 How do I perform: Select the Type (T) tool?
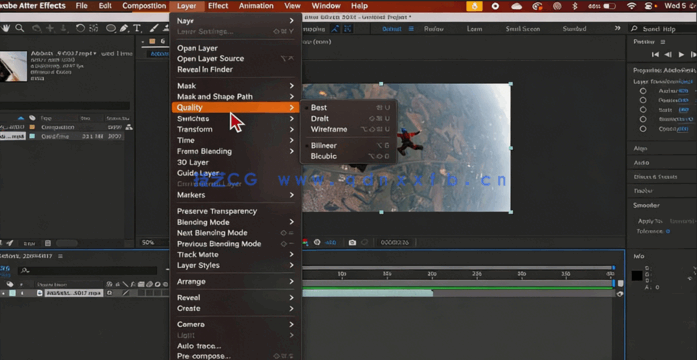click(137, 28)
